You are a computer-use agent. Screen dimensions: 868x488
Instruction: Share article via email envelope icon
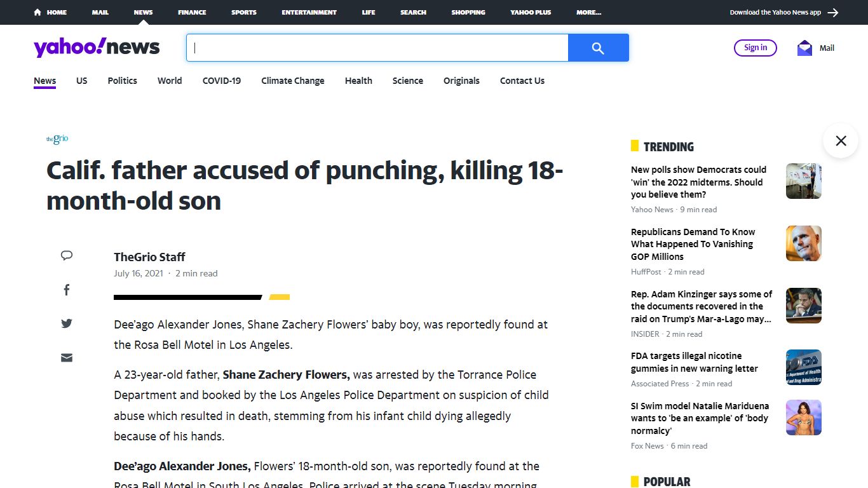67,358
